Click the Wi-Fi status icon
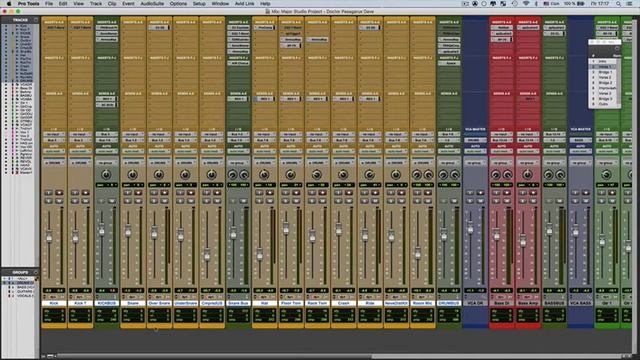This screenshot has height=360, width=640. [x=526, y=3]
